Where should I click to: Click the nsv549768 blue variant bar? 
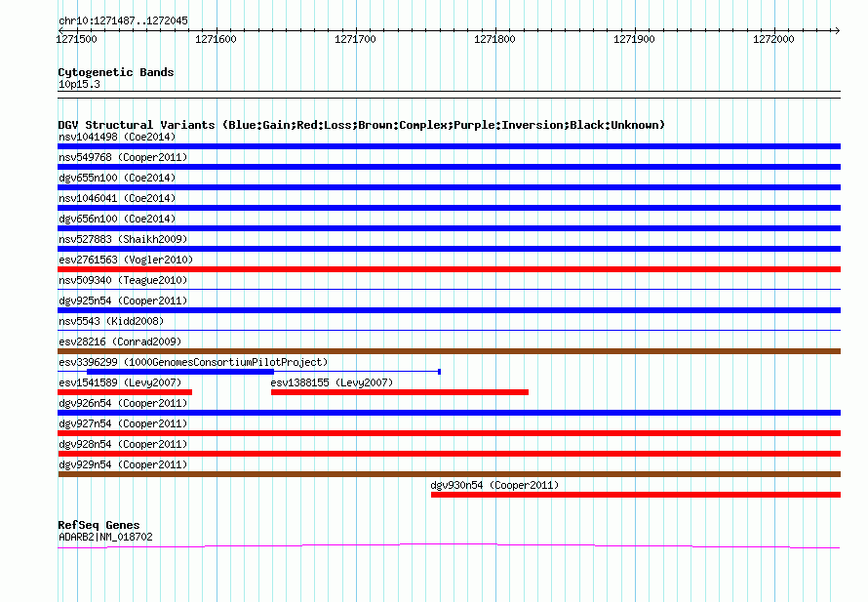[449, 167]
